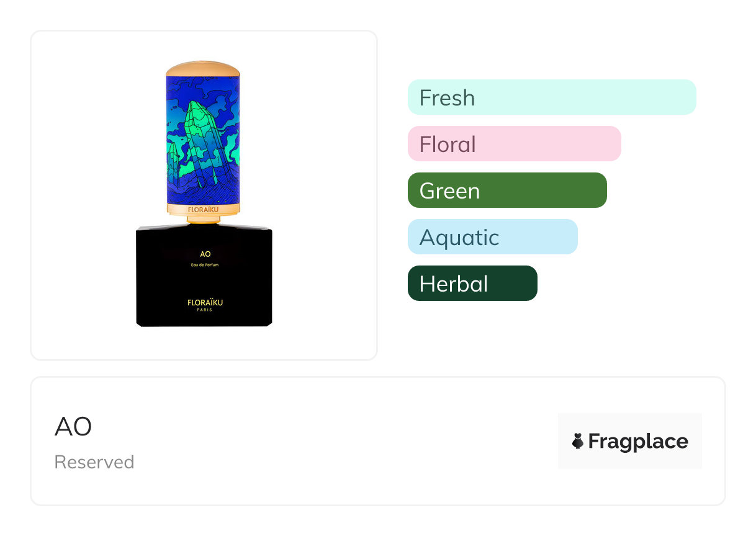The height and width of the screenshot is (536, 756).
Task: Click the gold FLORAIKU collar ring
Action: (203, 210)
